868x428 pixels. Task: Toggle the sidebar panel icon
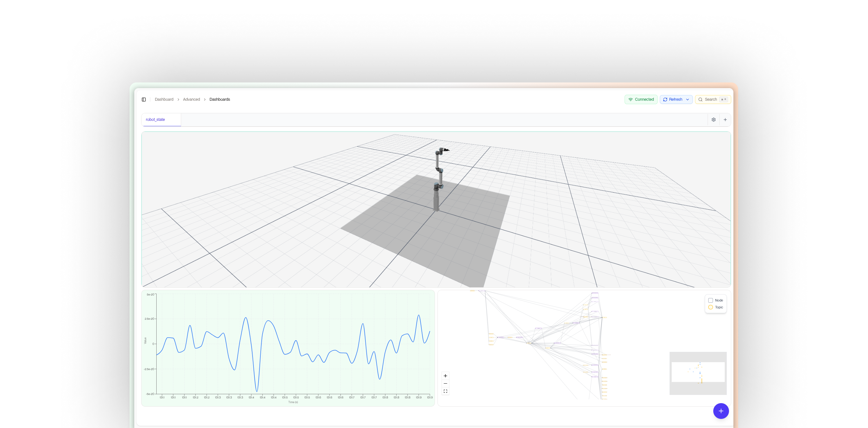tap(143, 99)
